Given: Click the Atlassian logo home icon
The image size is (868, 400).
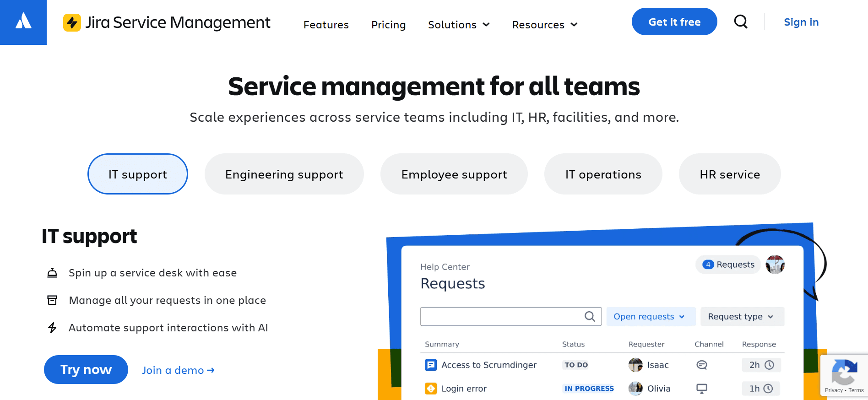Looking at the screenshot, I should click(23, 22).
